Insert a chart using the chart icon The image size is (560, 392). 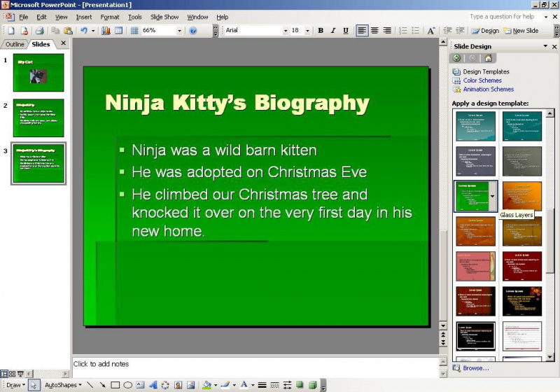point(106,31)
